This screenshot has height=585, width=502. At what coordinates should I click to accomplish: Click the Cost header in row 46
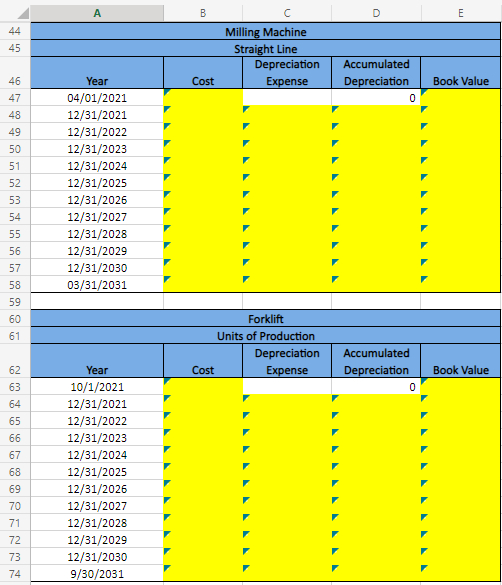(203, 73)
